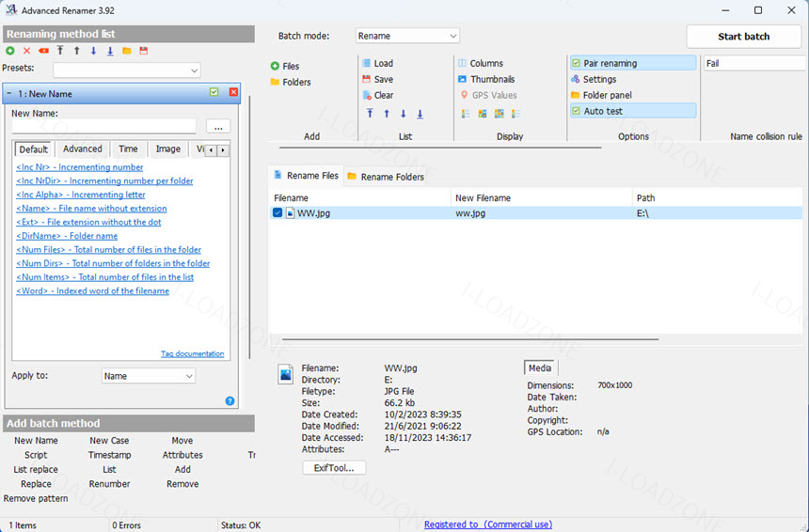
Task: Open the Batch mode dropdown
Action: [x=407, y=36]
